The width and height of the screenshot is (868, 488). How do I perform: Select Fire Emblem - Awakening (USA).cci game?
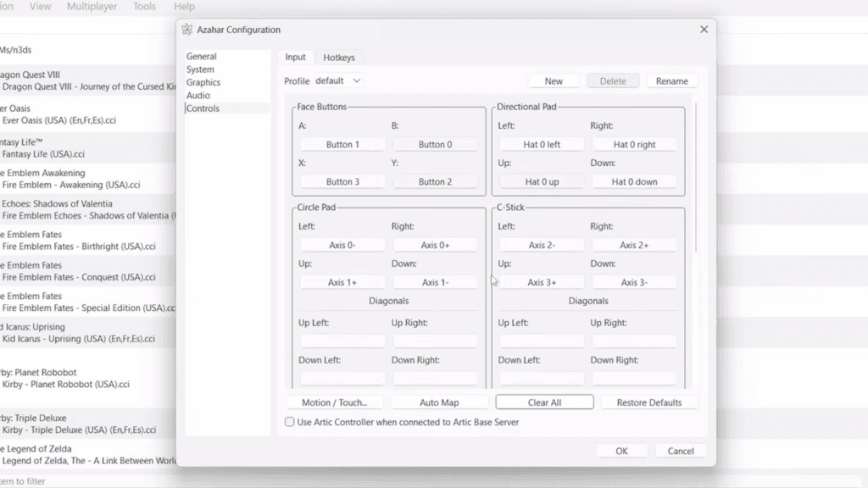pyautogui.click(x=87, y=179)
